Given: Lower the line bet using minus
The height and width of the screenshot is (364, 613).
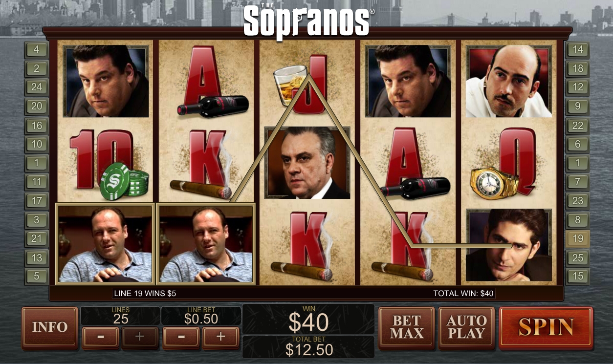Looking at the screenshot, I should click(x=181, y=337).
